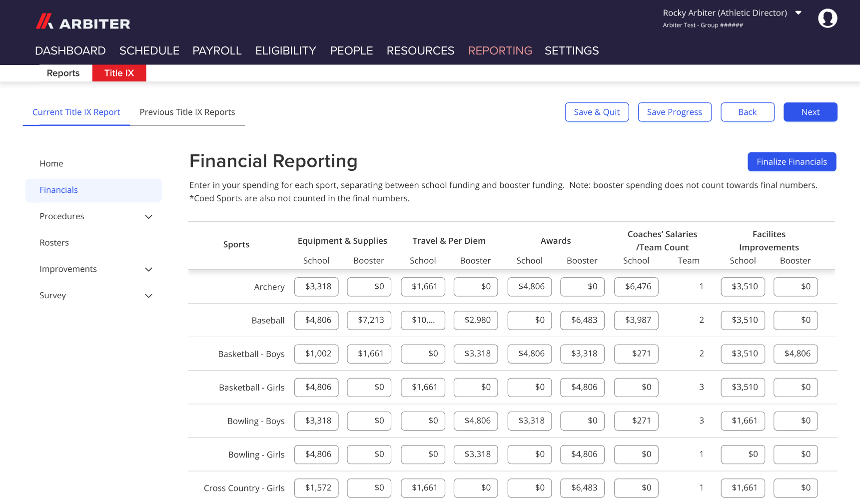Click the Arbiter Test - Group text
Image resolution: width=860 pixels, height=504 pixels.
coord(703,25)
